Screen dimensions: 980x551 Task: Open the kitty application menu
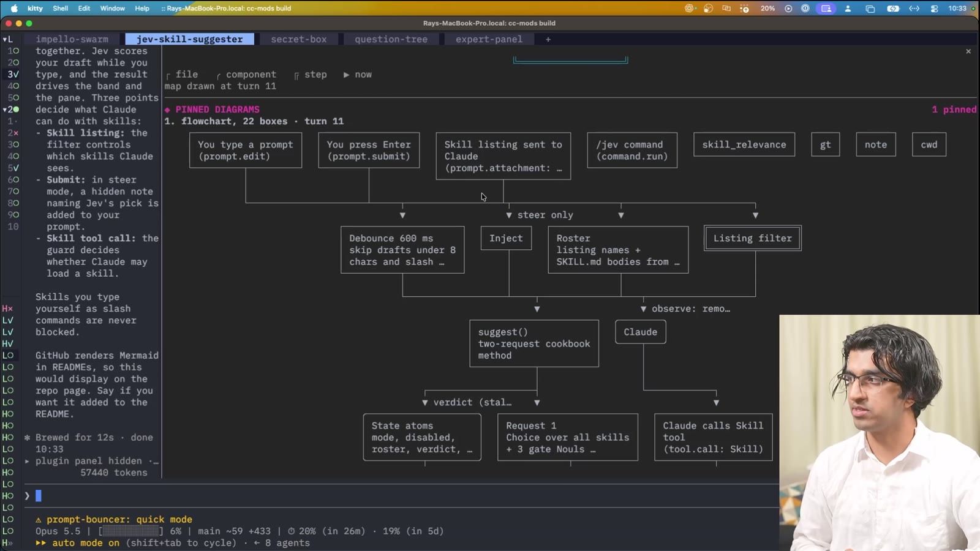35,9
